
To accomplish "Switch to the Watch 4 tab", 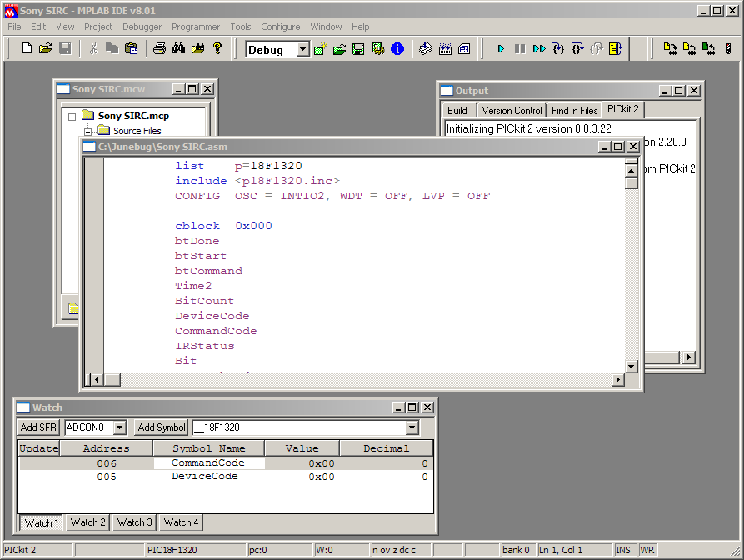I will (181, 522).
